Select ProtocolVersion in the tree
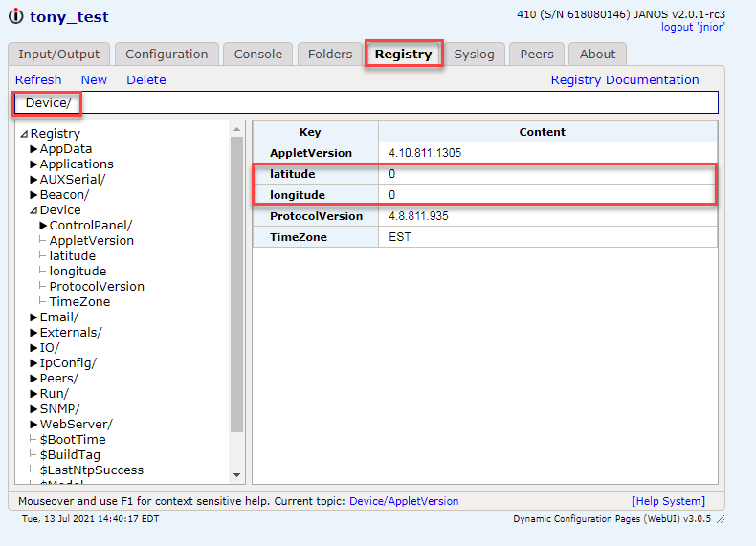 point(97,287)
